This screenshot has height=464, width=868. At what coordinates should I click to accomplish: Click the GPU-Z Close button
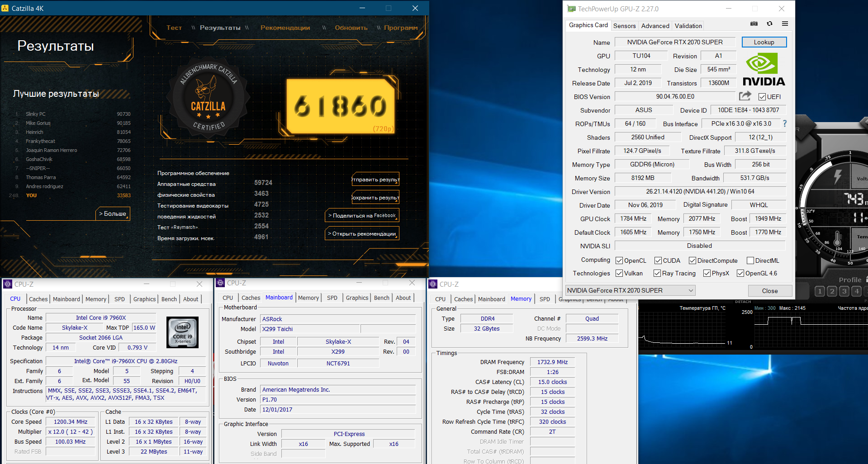point(770,291)
